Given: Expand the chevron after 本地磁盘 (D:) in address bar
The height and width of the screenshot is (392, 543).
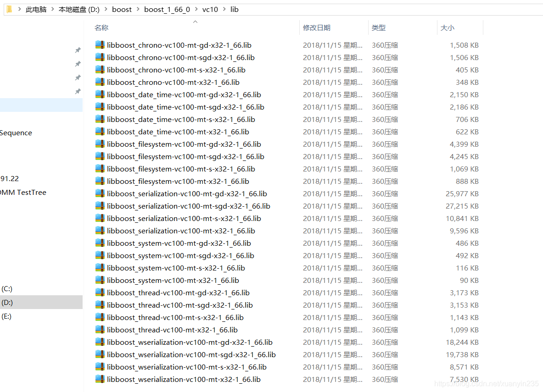Looking at the screenshot, I should (106, 9).
